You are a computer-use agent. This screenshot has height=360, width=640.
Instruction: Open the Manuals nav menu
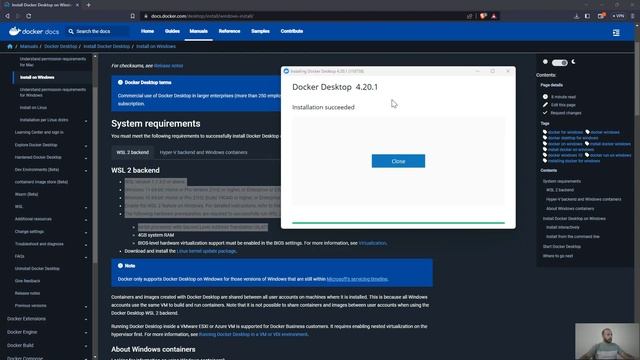point(198,31)
